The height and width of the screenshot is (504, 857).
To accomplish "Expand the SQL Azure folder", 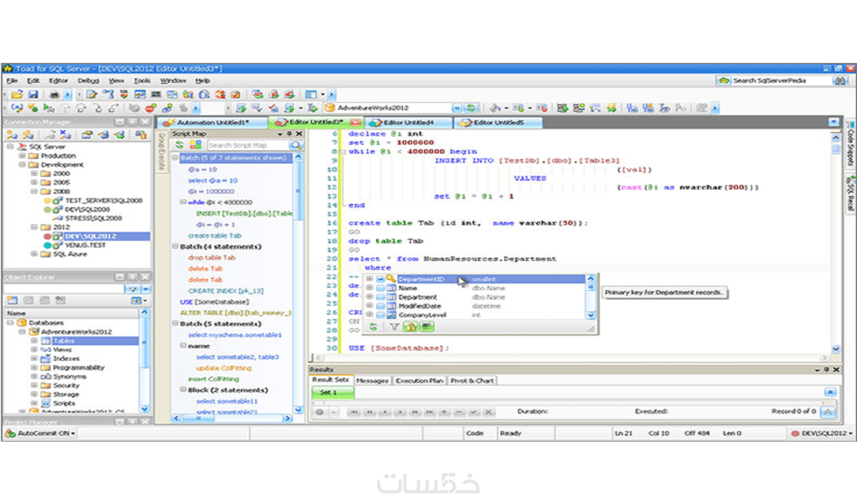I will coord(34,254).
